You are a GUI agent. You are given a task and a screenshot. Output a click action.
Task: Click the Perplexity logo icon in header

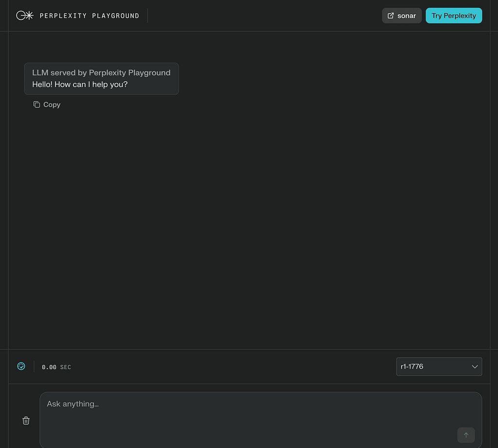[24, 16]
